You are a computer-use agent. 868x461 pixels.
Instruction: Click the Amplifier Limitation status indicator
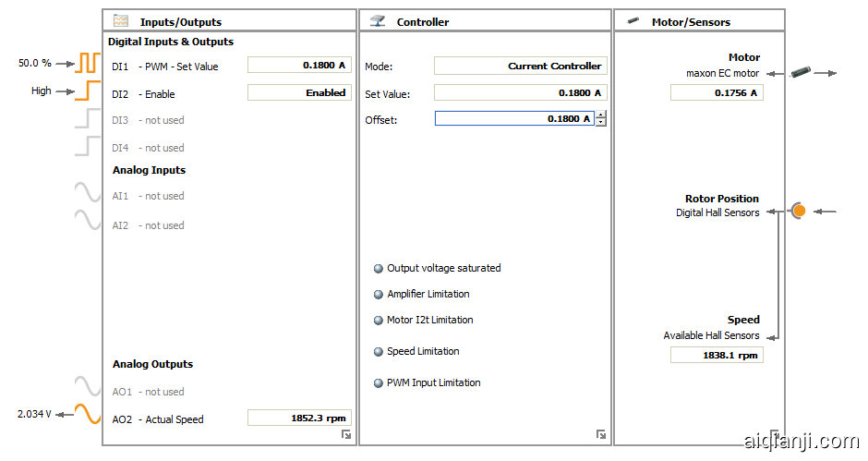pyautogui.click(x=378, y=295)
